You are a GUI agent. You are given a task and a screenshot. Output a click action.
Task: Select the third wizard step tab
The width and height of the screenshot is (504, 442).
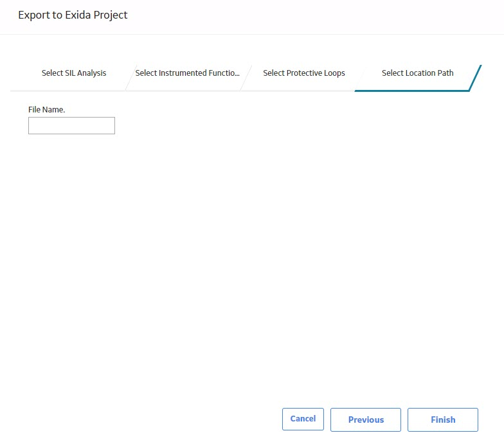303,73
